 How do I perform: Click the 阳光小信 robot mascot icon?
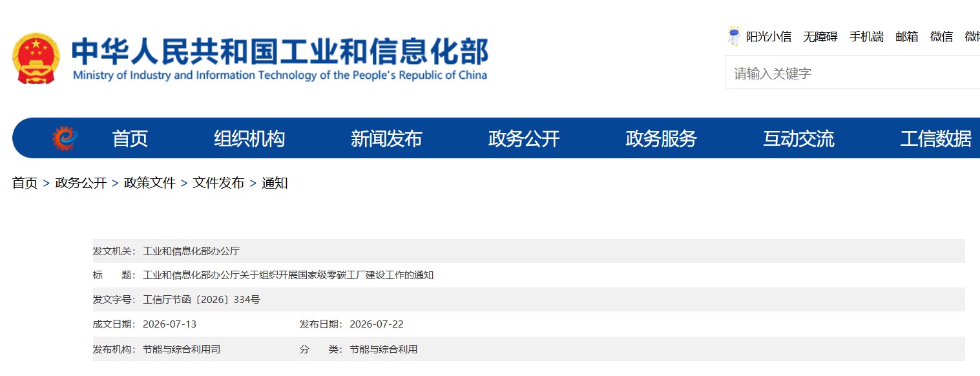pyautogui.click(x=734, y=36)
